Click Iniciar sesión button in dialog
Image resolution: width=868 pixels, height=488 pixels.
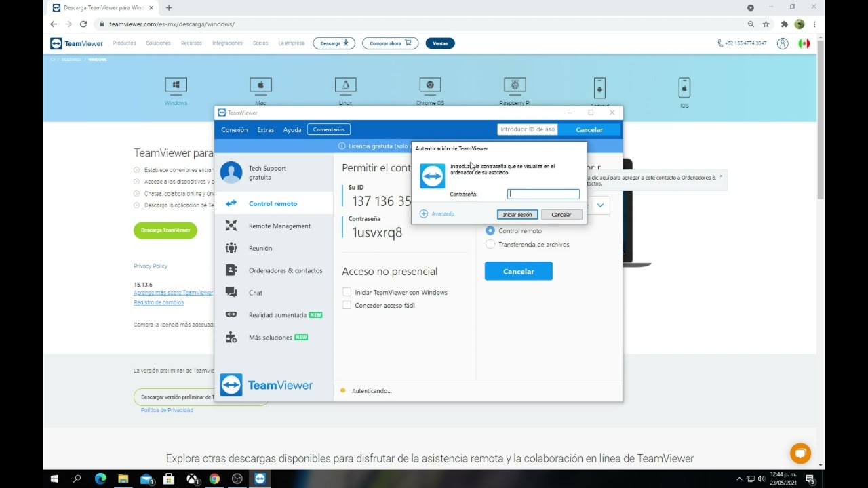[x=517, y=214]
